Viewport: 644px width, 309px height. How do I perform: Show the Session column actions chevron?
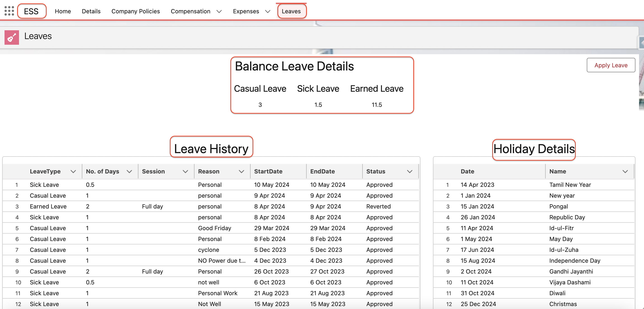(185, 171)
